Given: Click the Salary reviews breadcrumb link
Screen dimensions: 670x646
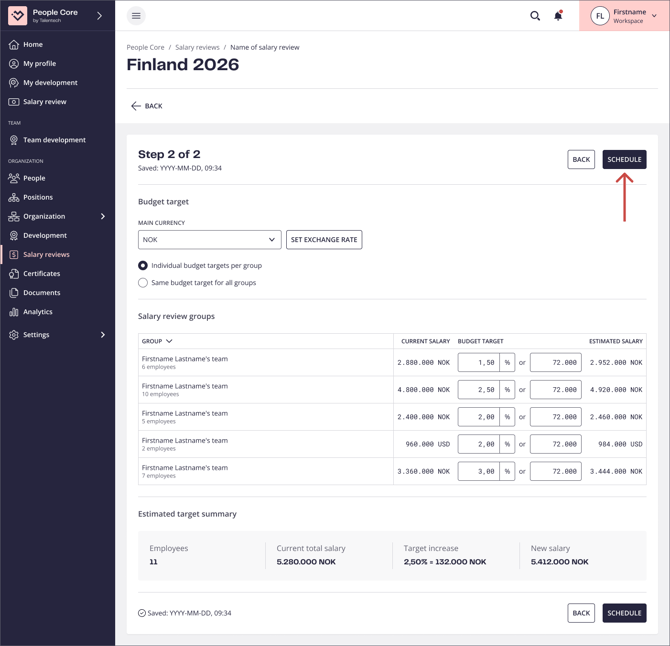Looking at the screenshot, I should (197, 47).
